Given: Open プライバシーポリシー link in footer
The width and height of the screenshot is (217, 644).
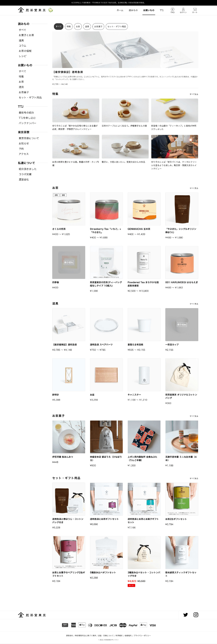Looking at the screenshot, I should pos(142,635).
